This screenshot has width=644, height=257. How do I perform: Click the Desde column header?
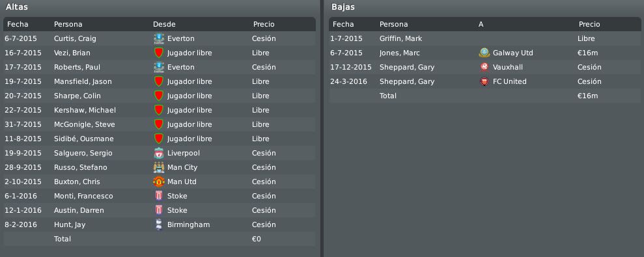coord(164,24)
